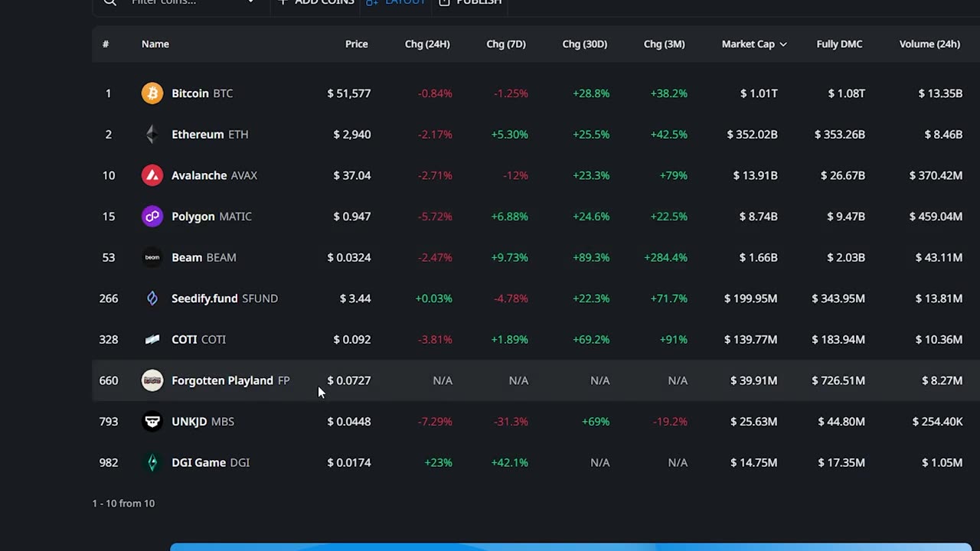
Task: Click the Ethereum coin logo
Action: click(x=152, y=135)
